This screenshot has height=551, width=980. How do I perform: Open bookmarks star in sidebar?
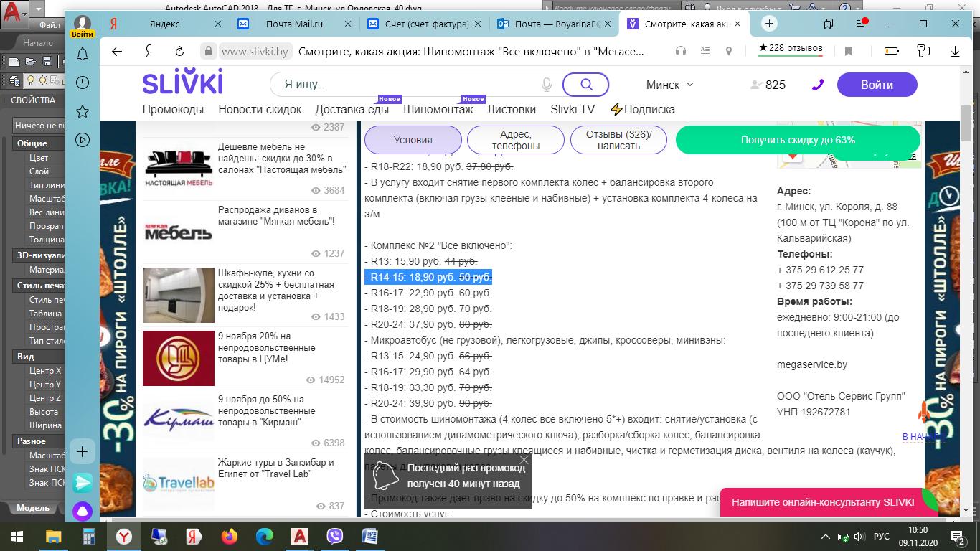tap(83, 111)
